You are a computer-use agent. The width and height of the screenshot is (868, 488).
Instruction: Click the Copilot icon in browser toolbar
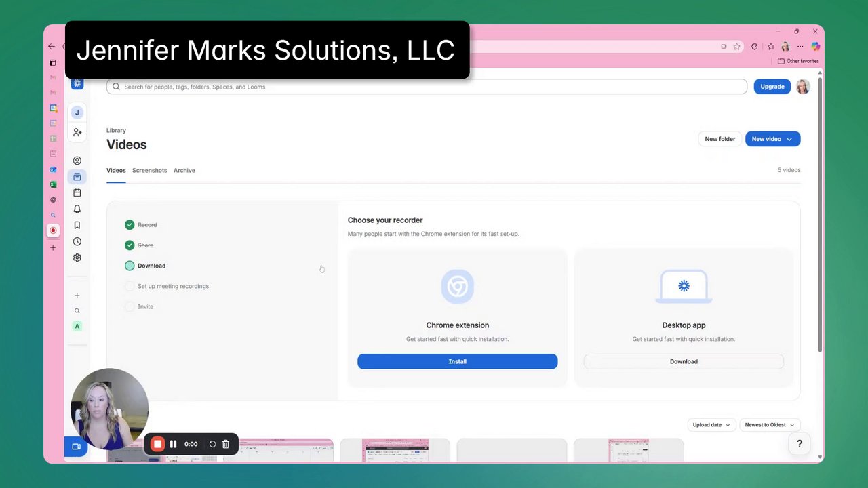pyautogui.click(x=815, y=47)
